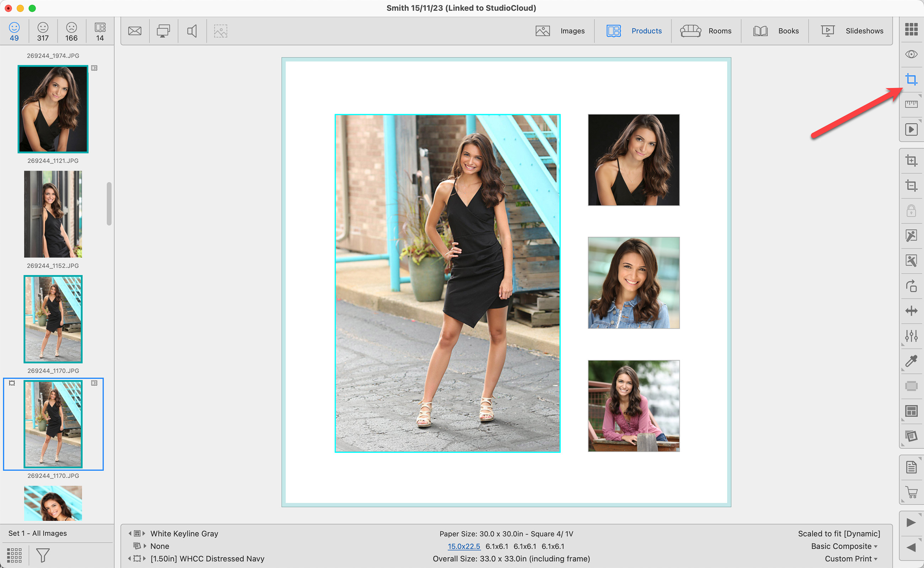Image resolution: width=924 pixels, height=568 pixels.
Task: Toggle the lock icon in sidebar
Action: pyautogui.click(x=911, y=211)
